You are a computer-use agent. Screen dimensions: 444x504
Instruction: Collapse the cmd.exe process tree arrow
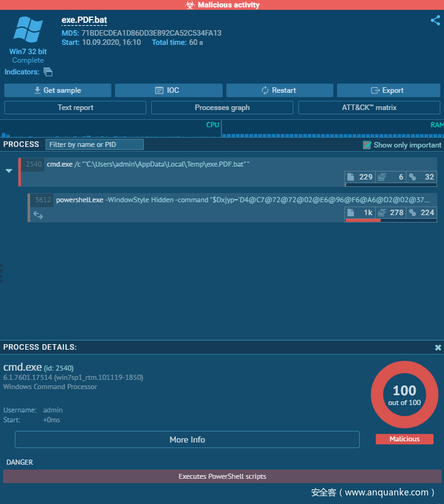(x=9, y=171)
